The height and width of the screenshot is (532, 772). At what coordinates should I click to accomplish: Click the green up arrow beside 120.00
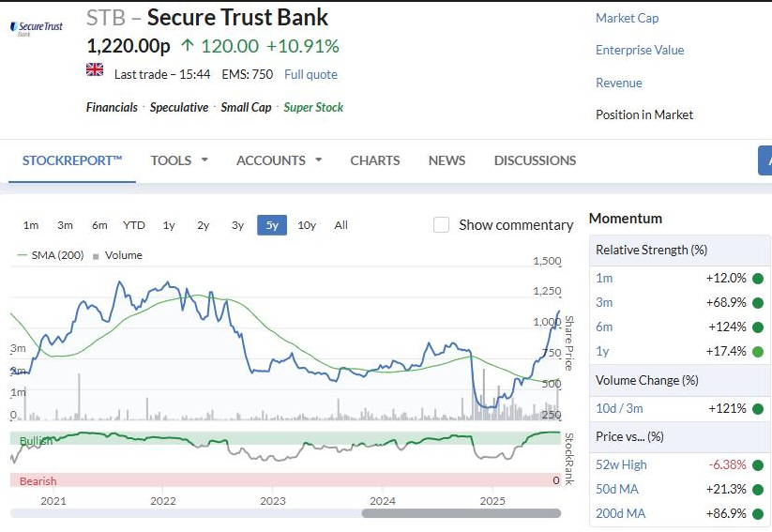(x=187, y=46)
